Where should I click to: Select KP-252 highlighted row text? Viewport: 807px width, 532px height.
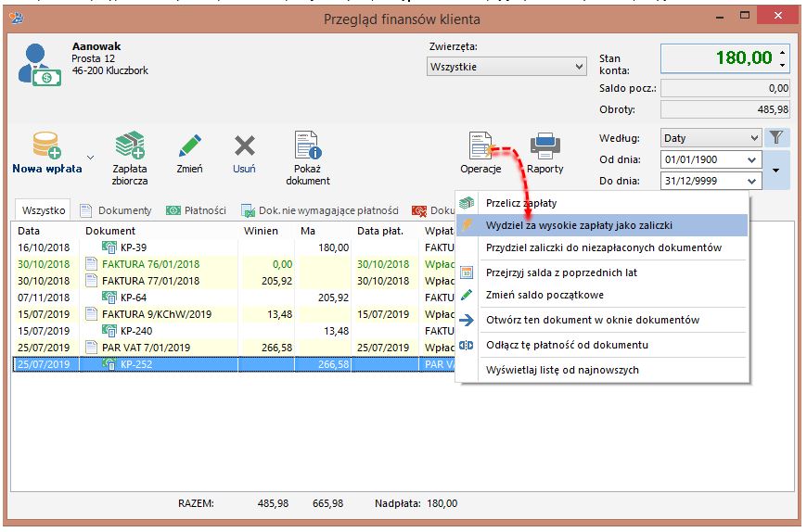click(x=136, y=364)
